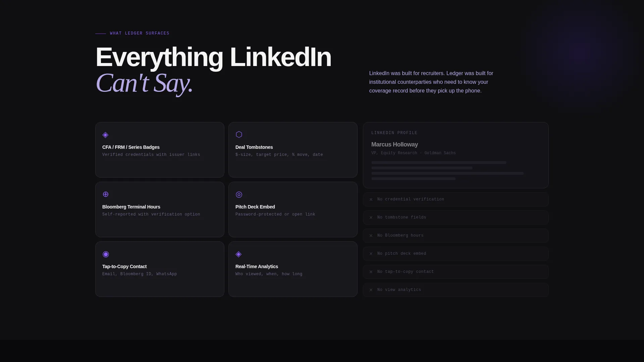The width and height of the screenshot is (644, 362).
Task: Click the 'No pitch deck embed' text
Action: pyautogui.click(x=402, y=254)
